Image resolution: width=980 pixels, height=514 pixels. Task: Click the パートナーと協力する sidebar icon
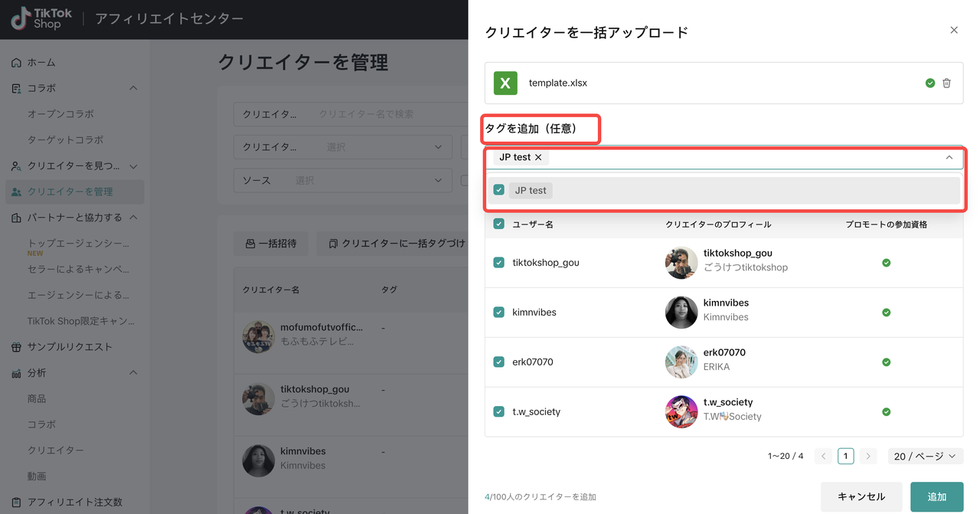(x=16, y=218)
